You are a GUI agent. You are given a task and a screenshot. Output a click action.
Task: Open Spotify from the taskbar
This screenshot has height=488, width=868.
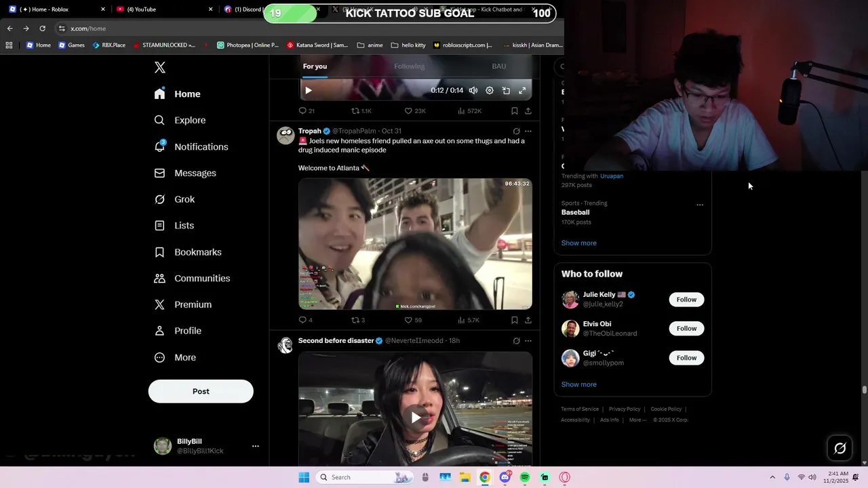click(x=525, y=477)
